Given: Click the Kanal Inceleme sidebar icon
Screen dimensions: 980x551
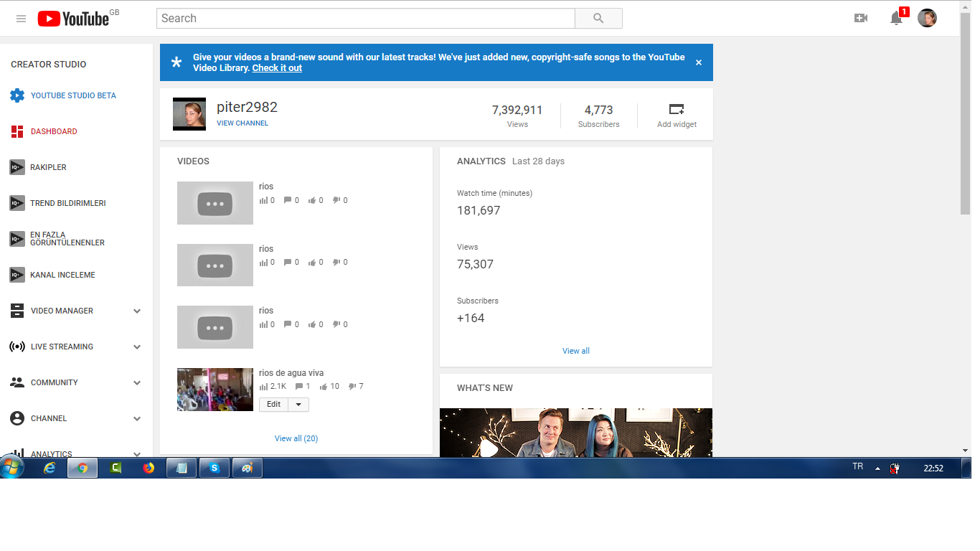Looking at the screenshot, I should [17, 275].
